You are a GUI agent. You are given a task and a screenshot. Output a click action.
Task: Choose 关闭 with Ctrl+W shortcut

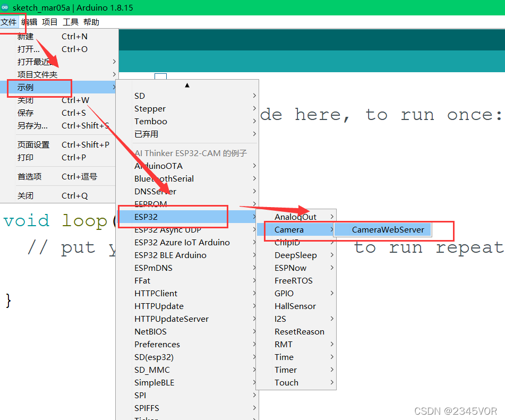58,100
